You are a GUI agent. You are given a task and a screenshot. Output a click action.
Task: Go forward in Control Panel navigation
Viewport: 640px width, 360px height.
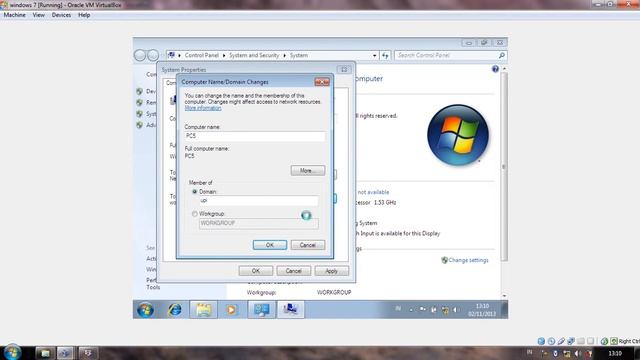[x=153, y=55]
